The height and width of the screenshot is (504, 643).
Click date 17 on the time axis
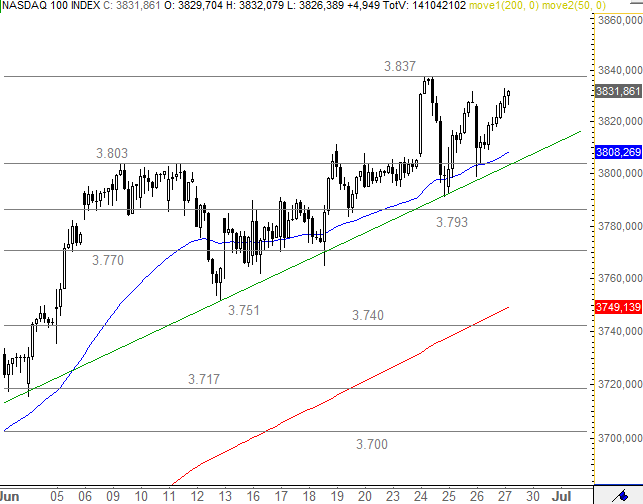pos(281,497)
